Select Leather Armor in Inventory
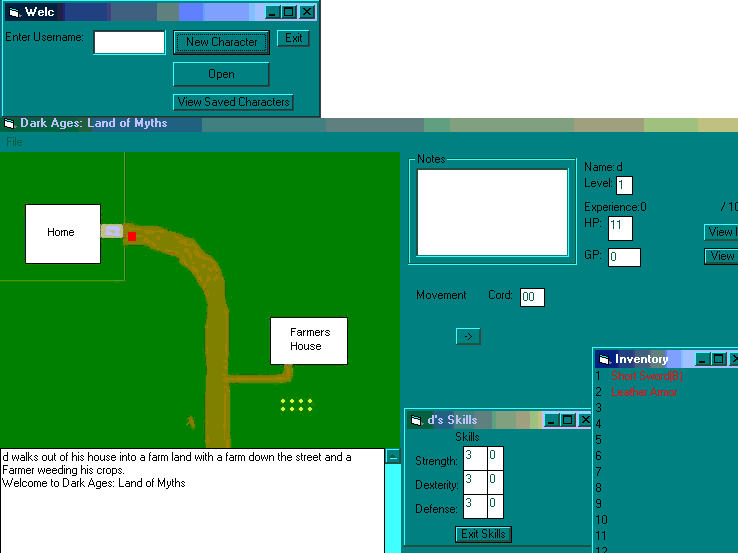This screenshot has width=738, height=553. pos(644,392)
